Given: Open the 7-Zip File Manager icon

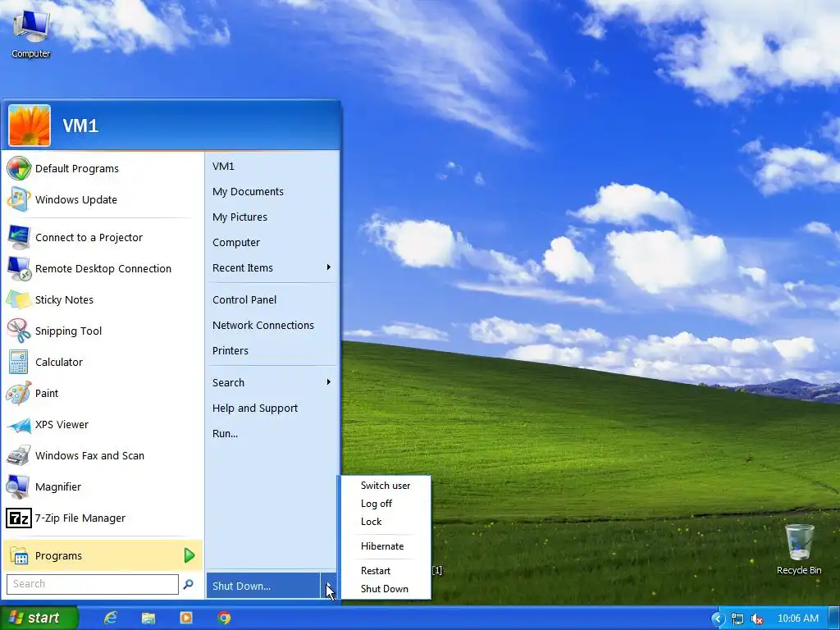Looking at the screenshot, I should click(x=19, y=518).
